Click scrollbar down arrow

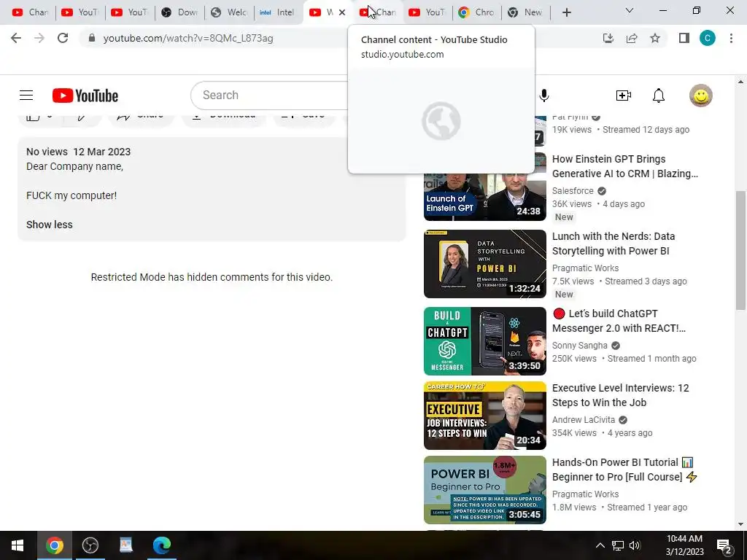(740, 524)
